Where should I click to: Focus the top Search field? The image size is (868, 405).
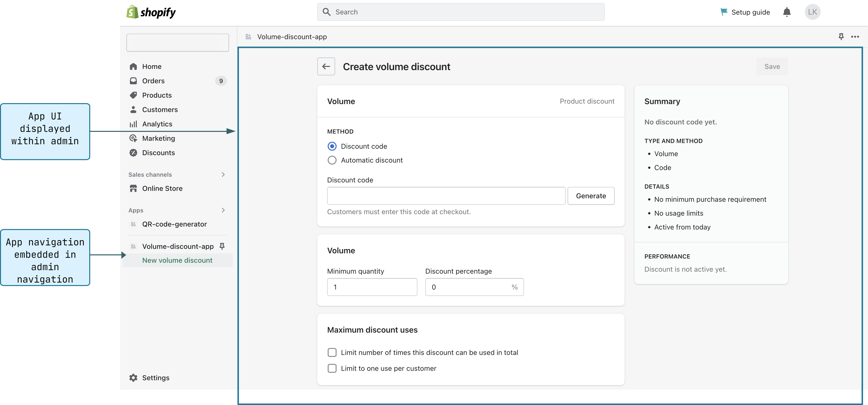[x=461, y=12]
